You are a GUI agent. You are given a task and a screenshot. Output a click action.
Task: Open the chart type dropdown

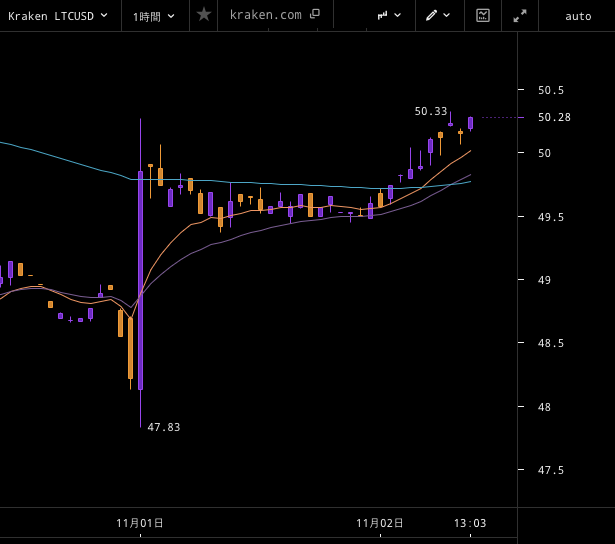tap(389, 15)
